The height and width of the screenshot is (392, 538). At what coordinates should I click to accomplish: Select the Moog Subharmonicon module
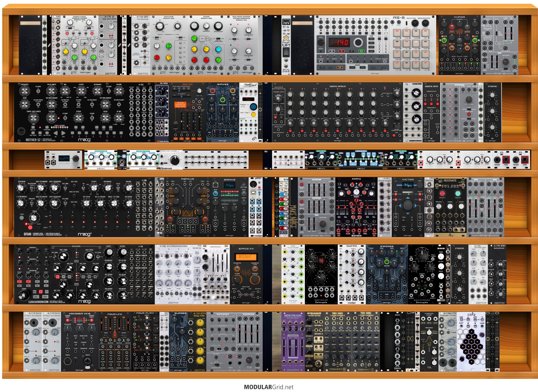pyautogui.click(x=84, y=274)
